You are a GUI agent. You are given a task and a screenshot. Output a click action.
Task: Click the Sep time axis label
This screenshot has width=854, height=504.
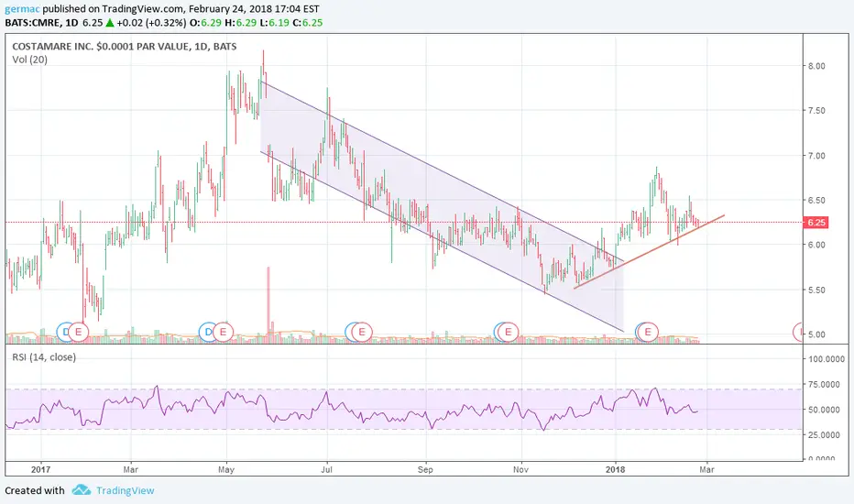425,469
